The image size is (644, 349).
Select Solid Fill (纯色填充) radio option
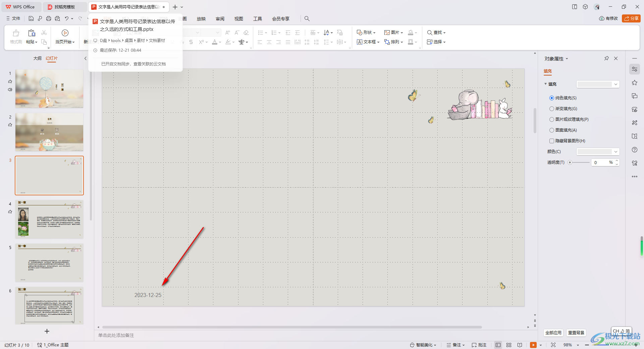(x=552, y=98)
